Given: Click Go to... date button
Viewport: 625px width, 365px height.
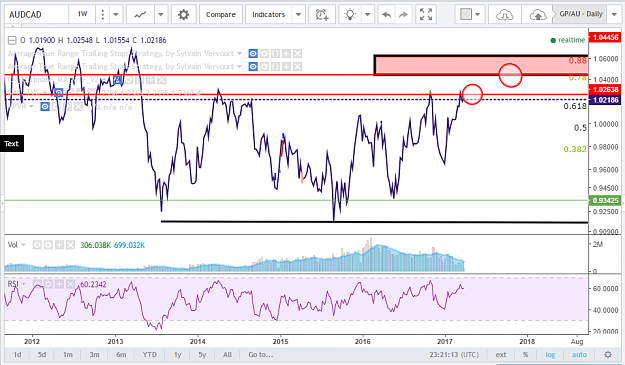Looking at the screenshot, I should coord(261,354).
